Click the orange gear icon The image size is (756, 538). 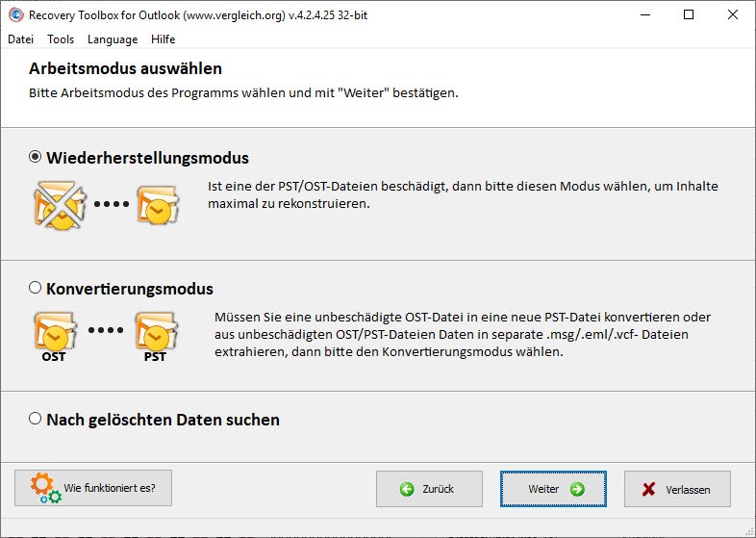(x=41, y=484)
